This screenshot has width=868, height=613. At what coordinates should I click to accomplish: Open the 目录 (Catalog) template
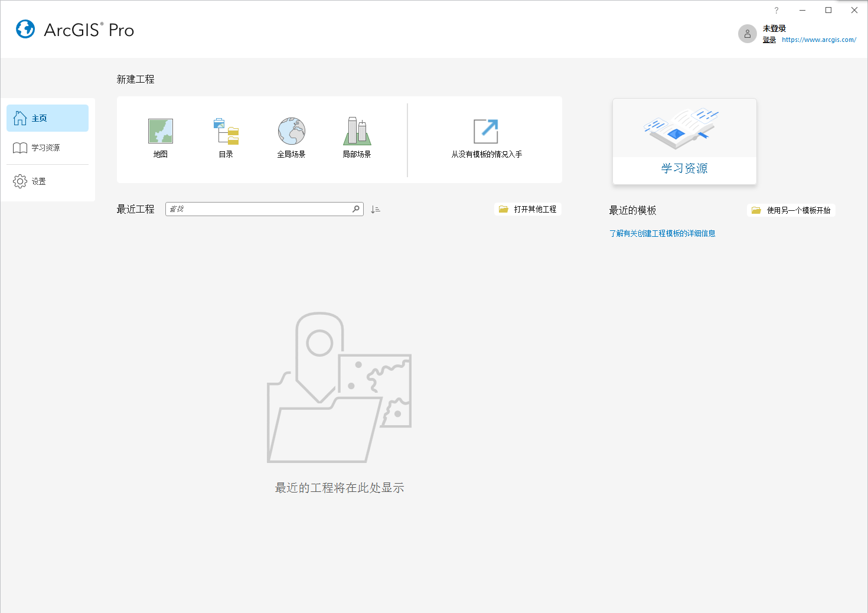[x=226, y=138]
